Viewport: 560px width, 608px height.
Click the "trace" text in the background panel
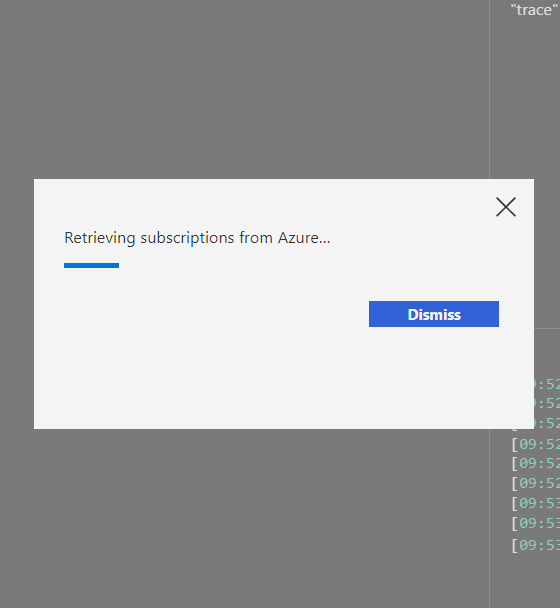(x=534, y=10)
